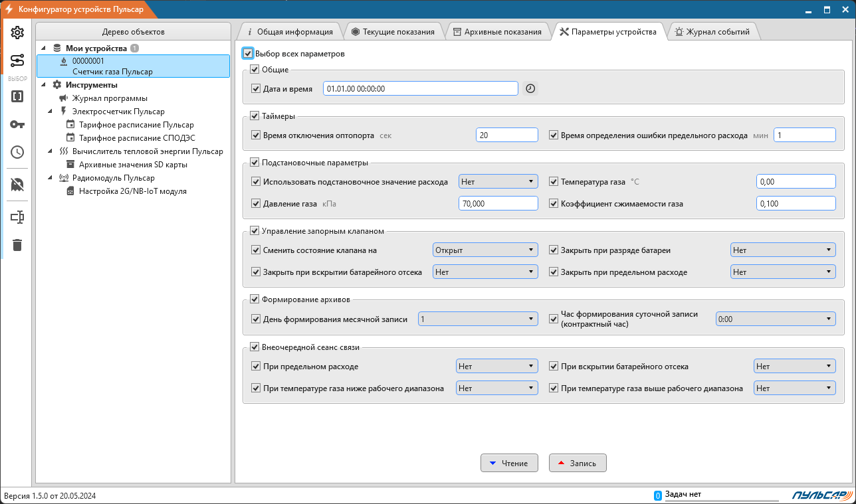856x504 pixels.
Task: Click the gear icon next to Инструменты
Action: point(57,85)
